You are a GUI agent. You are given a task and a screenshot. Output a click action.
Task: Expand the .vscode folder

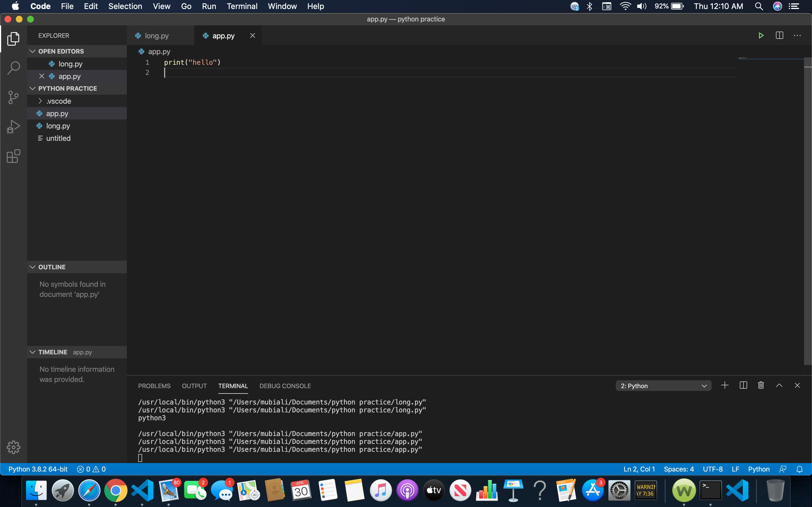[x=40, y=101]
